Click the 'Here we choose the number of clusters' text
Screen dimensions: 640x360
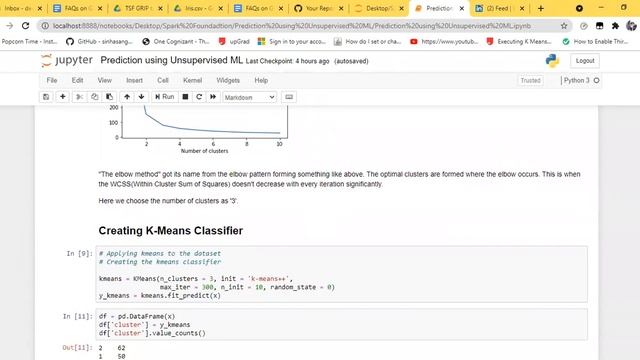pyautogui.click(x=168, y=201)
